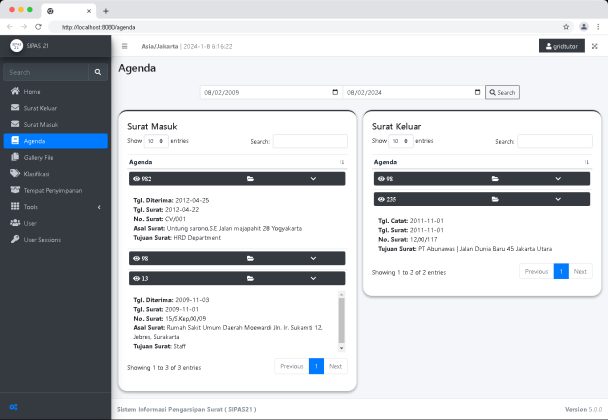This screenshot has height=420, width=608.
Task: Open the sidebar hamburger menu
Action: (125, 46)
